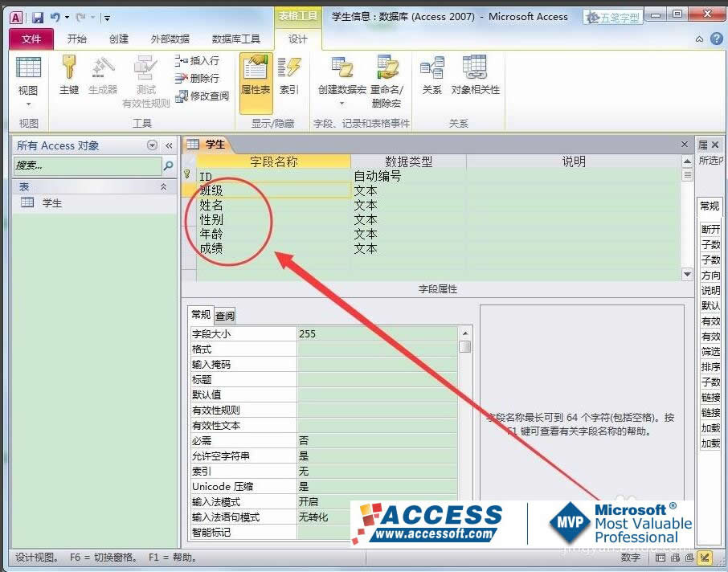This screenshot has height=572, width=728.
Task: Click scroll up arrow in field properties
Action: point(465,333)
